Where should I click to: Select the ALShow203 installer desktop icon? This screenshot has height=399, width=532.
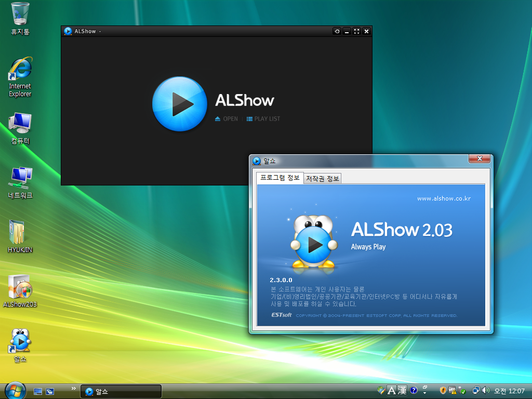pyautogui.click(x=20, y=291)
